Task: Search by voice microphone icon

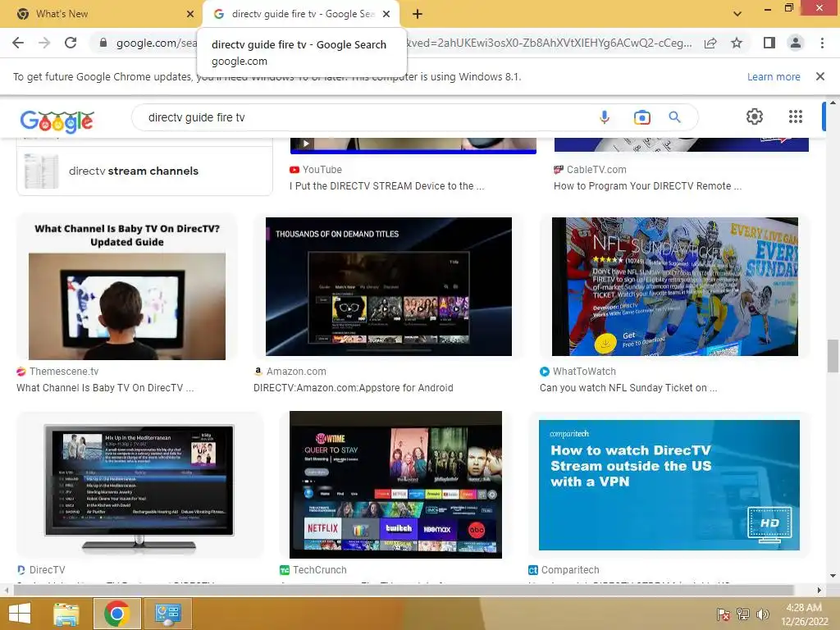Action: tap(605, 116)
